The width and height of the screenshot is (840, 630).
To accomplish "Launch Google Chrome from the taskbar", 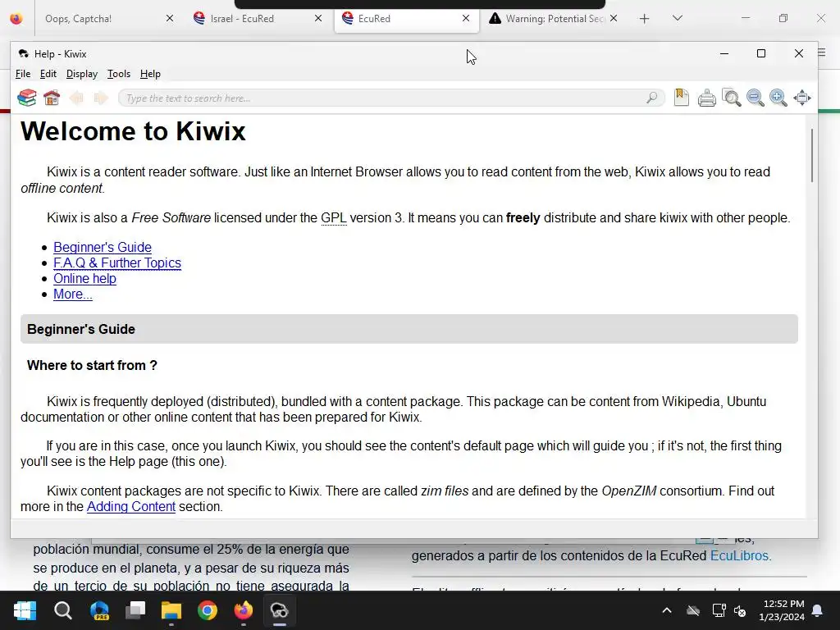I will [x=208, y=610].
